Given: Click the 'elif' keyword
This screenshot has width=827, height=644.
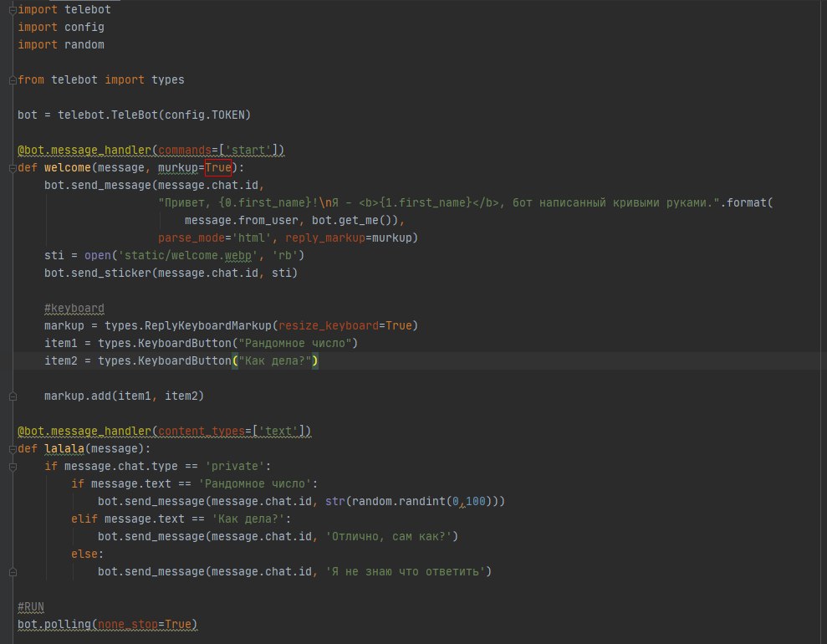Looking at the screenshot, I should tap(84, 519).
